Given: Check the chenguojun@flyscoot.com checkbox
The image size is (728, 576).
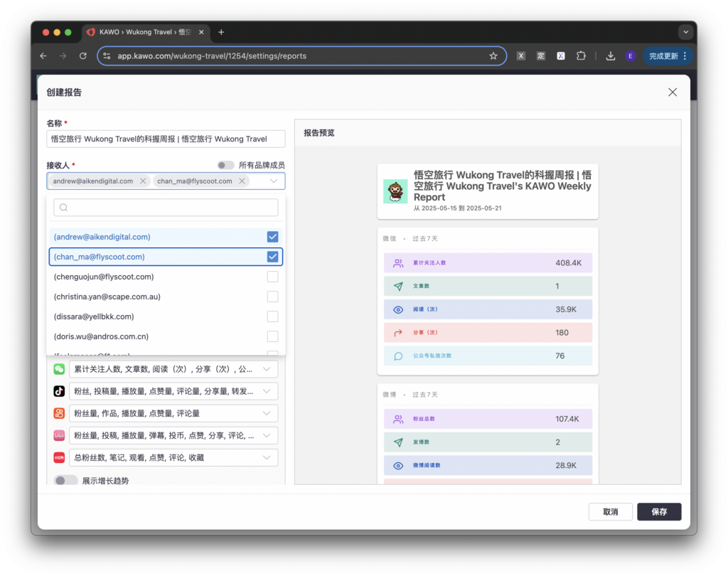Looking at the screenshot, I should pos(272,277).
